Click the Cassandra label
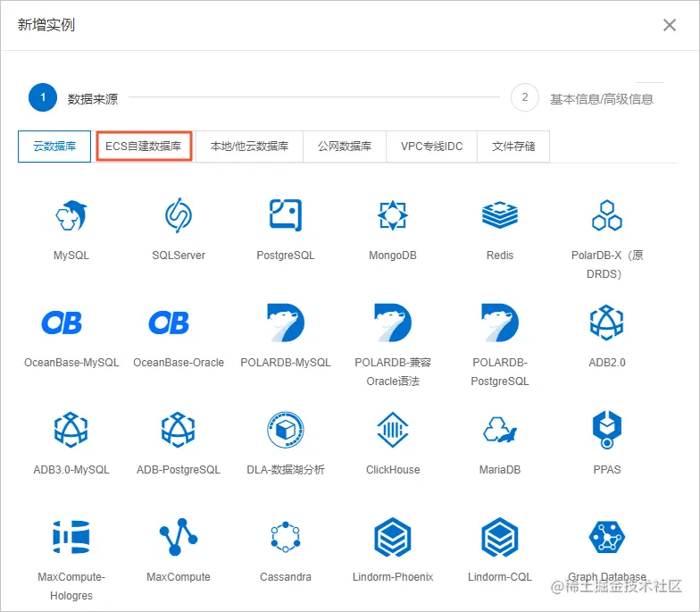Screen dimensions: 700x612 (286, 577)
